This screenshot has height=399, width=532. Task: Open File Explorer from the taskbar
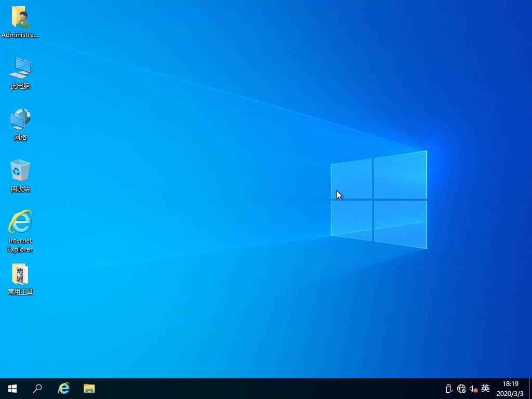pos(89,388)
